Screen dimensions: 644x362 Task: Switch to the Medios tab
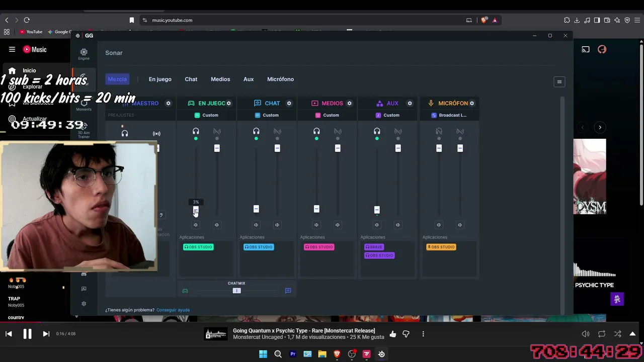click(x=220, y=79)
